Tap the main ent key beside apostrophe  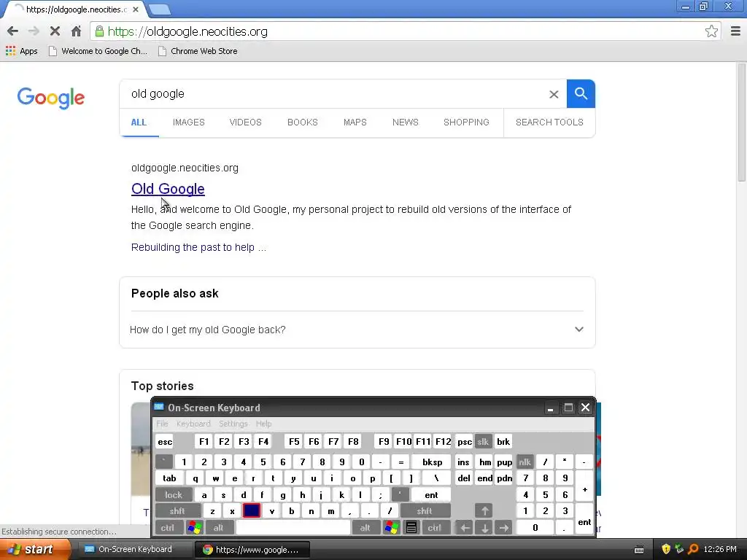pyautogui.click(x=431, y=495)
